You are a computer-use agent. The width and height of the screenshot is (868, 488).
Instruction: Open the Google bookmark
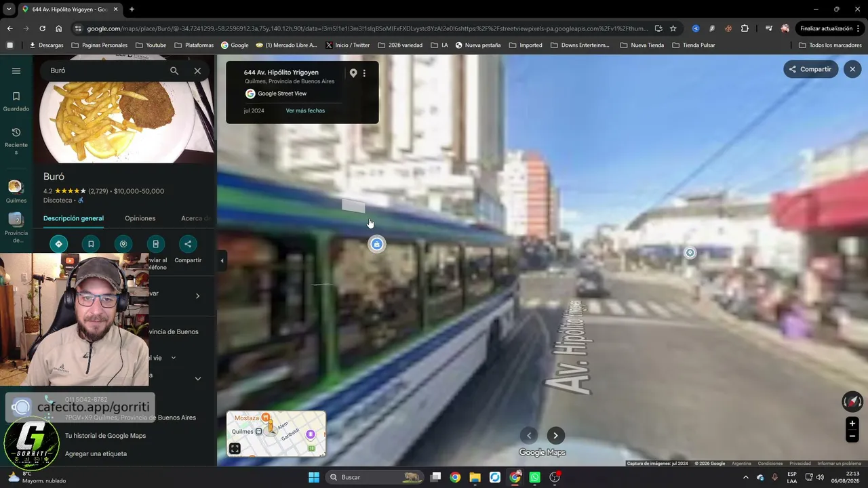(x=235, y=45)
